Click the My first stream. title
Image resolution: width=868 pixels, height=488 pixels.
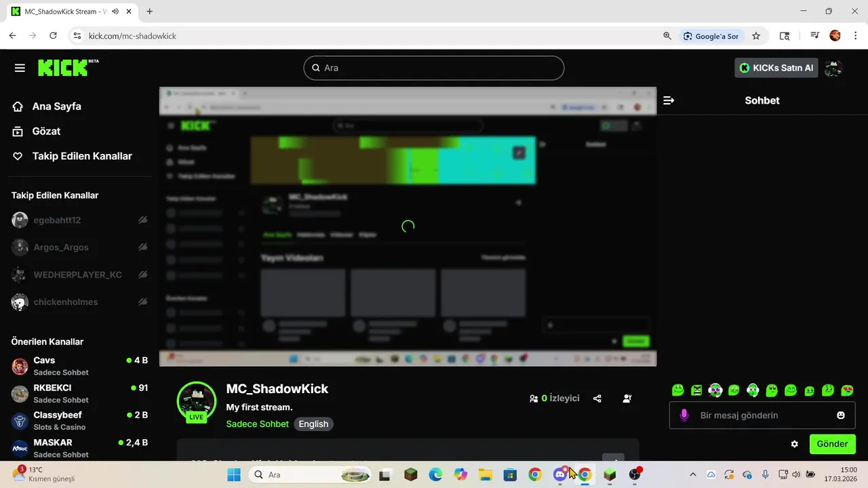click(259, 407)
